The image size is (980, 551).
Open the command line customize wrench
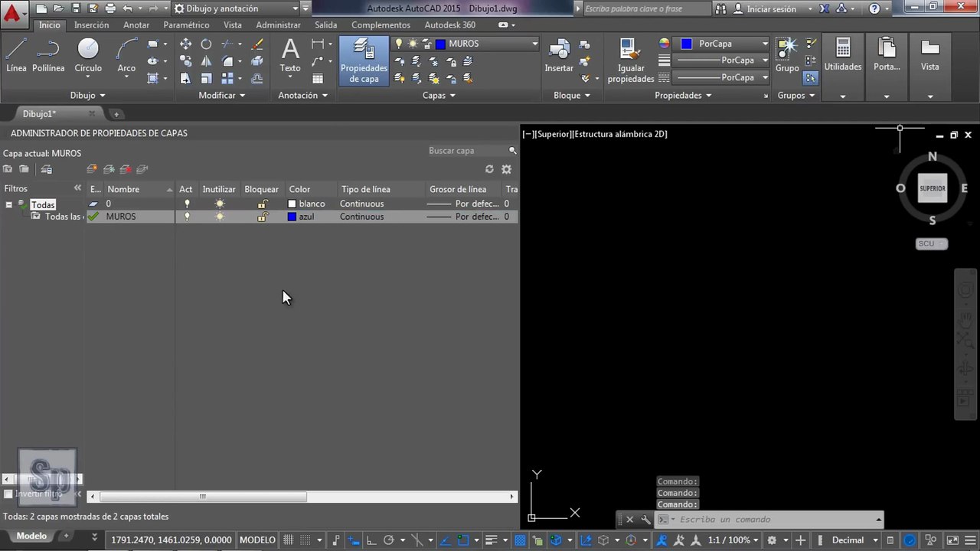645,520
